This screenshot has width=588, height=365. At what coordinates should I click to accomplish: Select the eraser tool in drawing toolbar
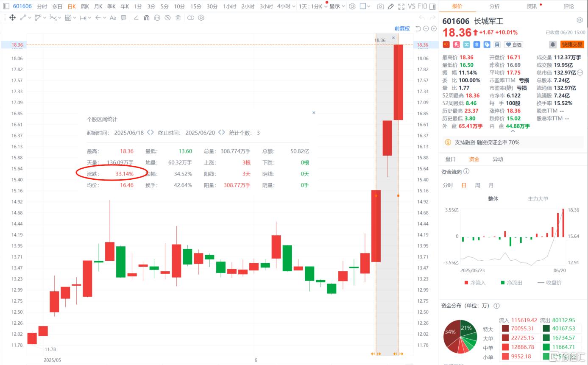pos(136,18)
